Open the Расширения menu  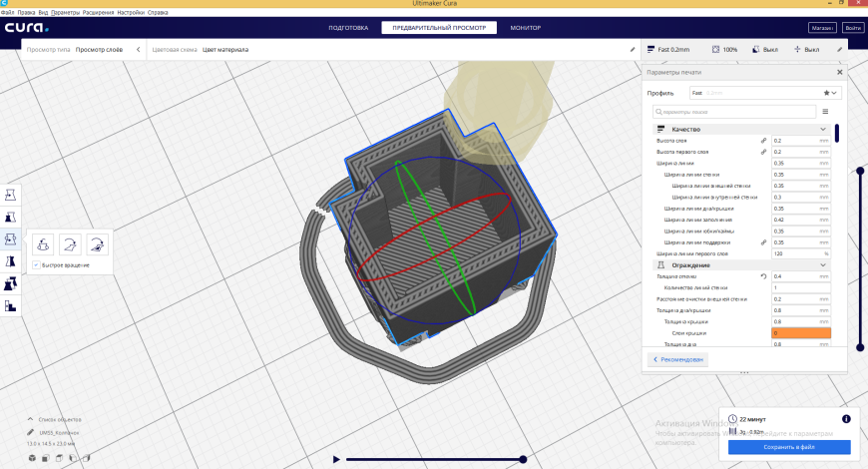tap(98, 12)
